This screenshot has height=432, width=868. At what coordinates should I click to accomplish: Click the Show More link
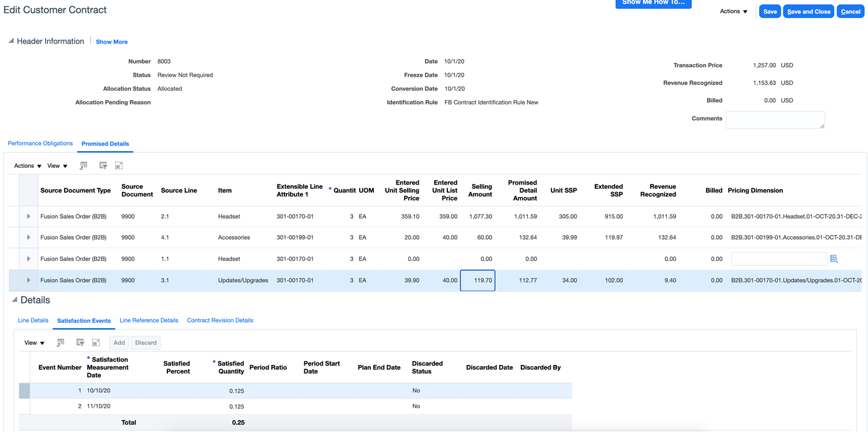[111, 42]
